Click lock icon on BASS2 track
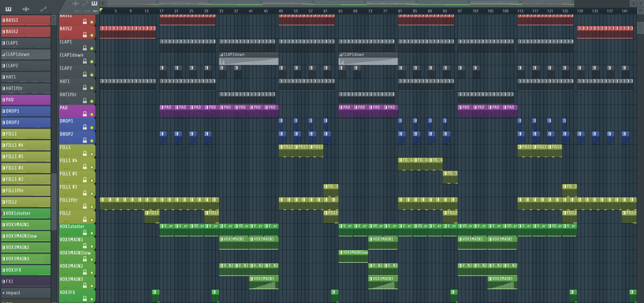 point(85,35)
